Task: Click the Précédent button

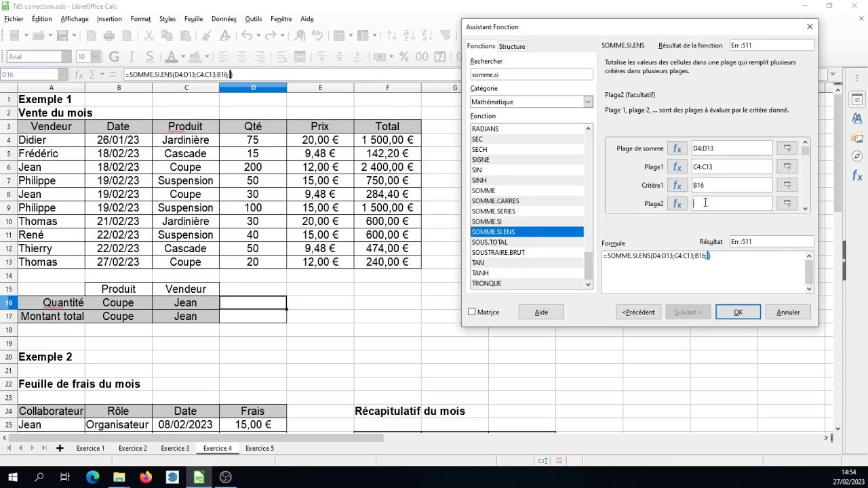Action: tap(638, 312)
